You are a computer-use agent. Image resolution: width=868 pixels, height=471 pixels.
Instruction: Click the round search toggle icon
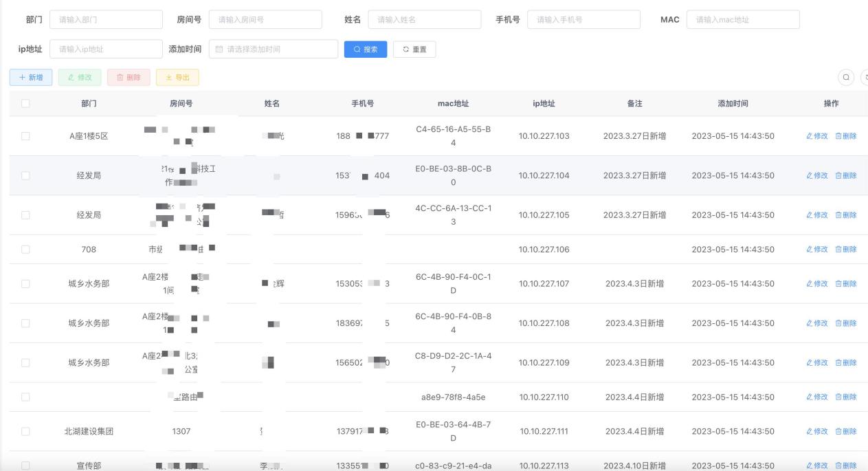point(846,78)
